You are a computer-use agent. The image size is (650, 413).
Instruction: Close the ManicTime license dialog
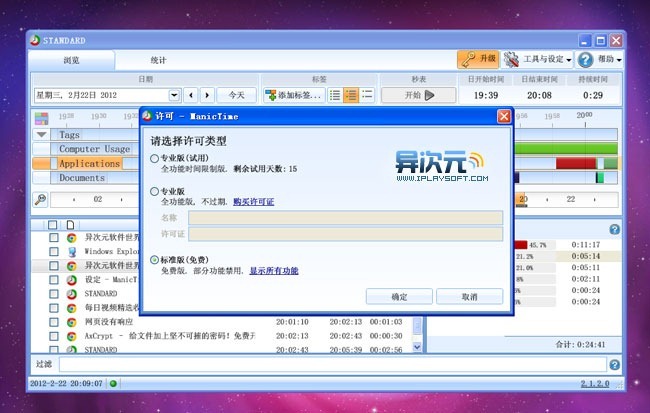[x=504, y=117]
